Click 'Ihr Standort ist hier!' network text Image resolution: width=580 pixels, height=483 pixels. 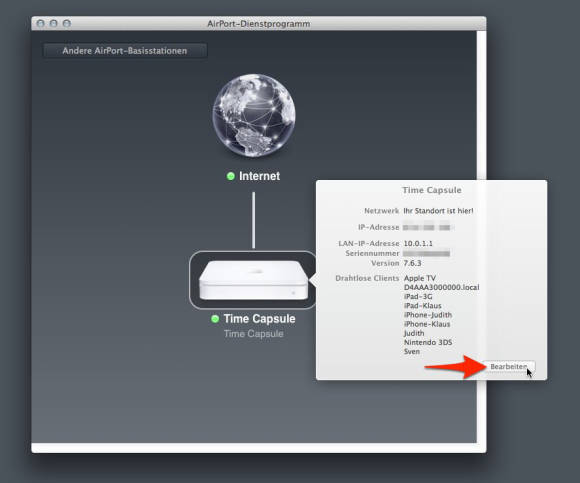tap(438, 211)
